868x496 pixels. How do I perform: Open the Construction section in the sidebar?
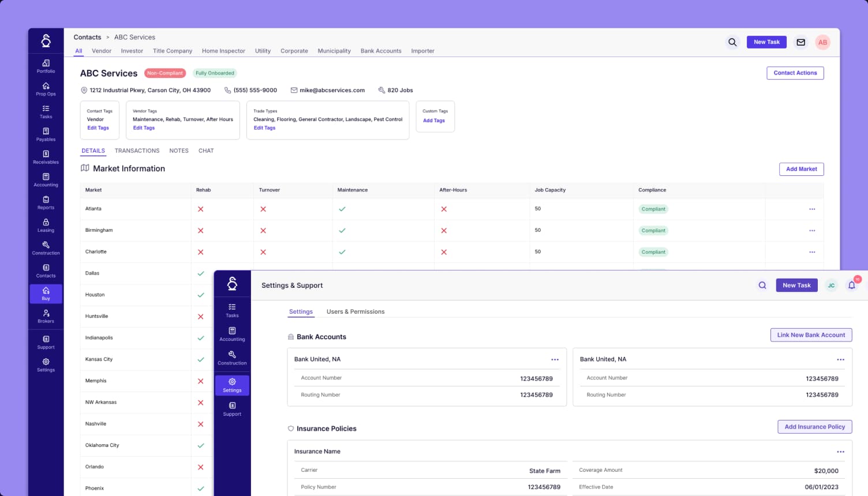coord(46,249)
